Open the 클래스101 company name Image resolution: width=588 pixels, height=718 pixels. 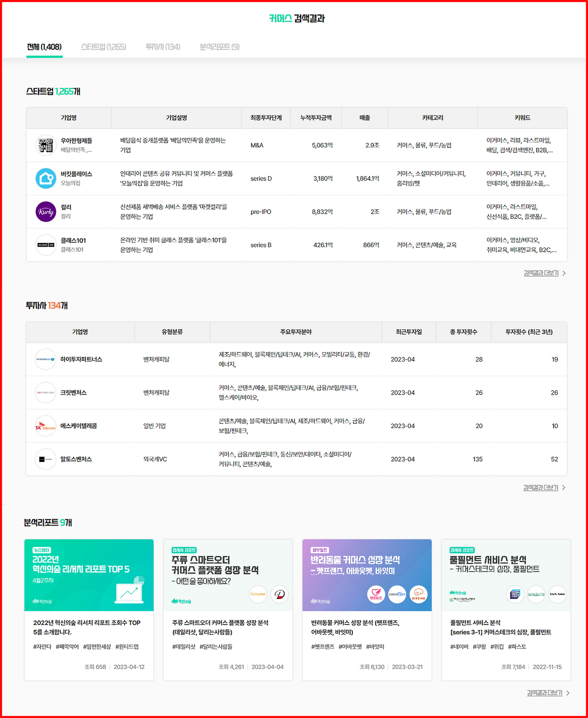point(73,240)
